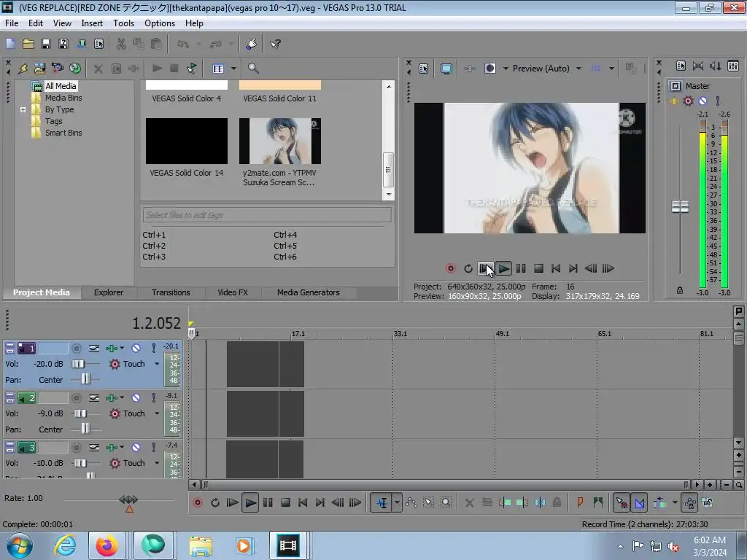The width and height of the screenshot is (747, 560).
Task: Adjust track 1 volume slider
Action: (78, 365)
